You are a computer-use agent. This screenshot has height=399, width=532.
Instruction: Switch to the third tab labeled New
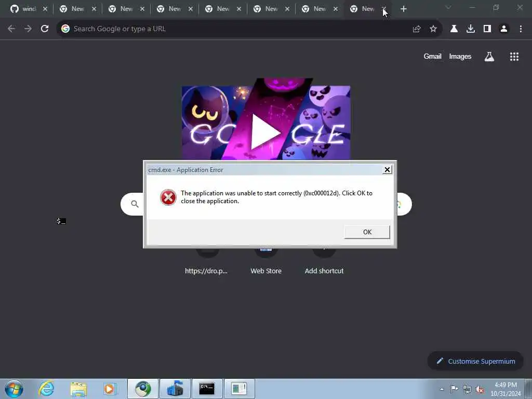coord(126,9)
